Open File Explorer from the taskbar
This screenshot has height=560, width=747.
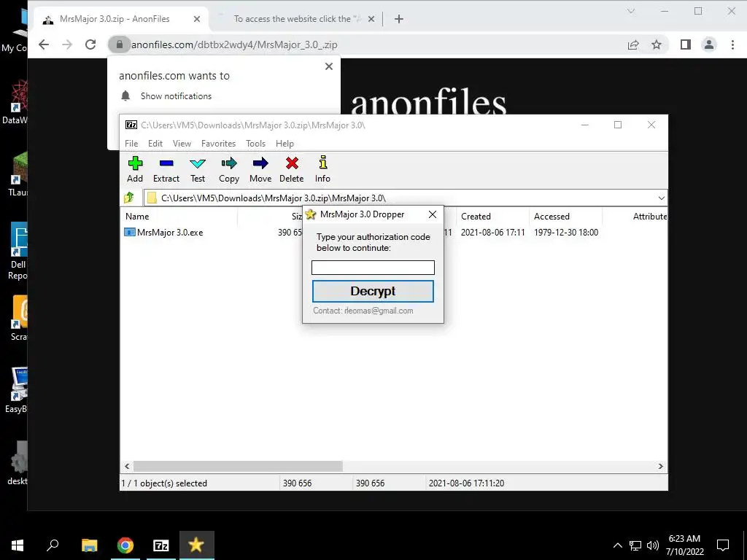[89, 545]
